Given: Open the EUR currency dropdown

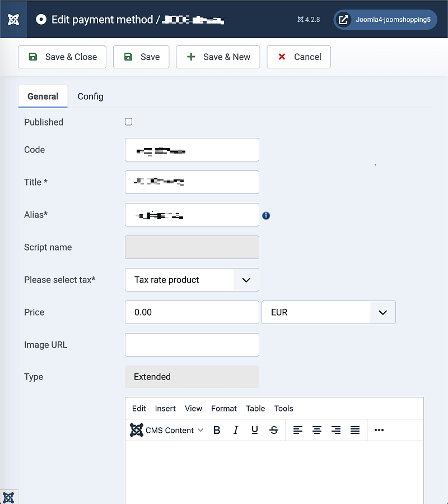Looking at the screenshot, I should coord(328,312).
